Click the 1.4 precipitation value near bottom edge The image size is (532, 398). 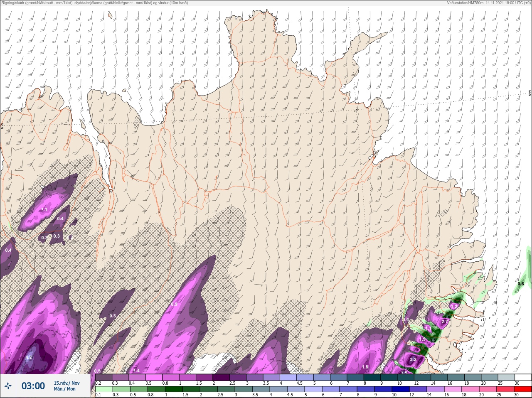click(136, 371)
